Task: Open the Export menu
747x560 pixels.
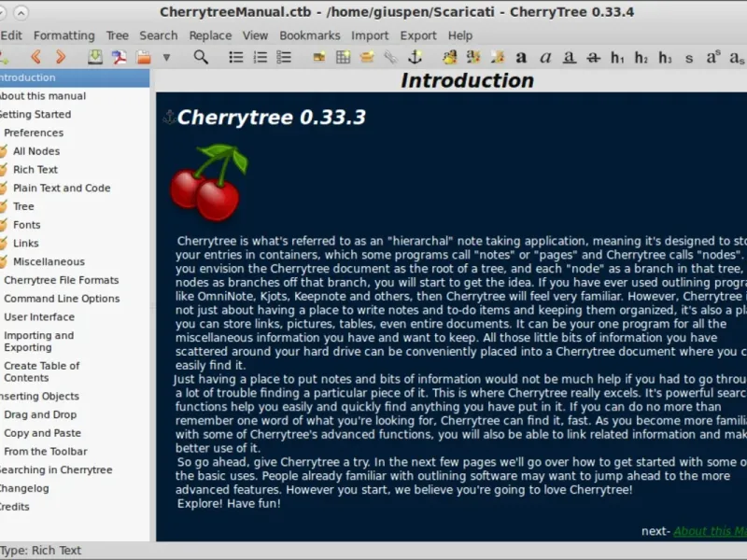Action: 417,35
